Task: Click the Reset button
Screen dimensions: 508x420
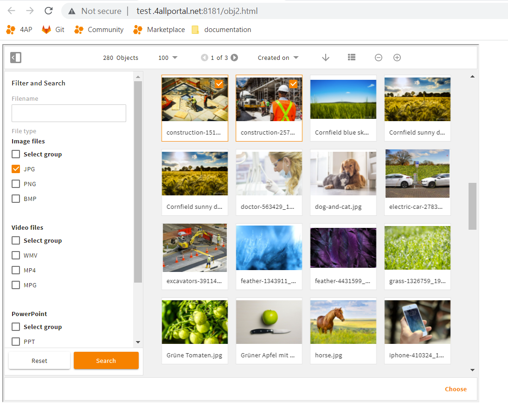Action: [39, 361]
